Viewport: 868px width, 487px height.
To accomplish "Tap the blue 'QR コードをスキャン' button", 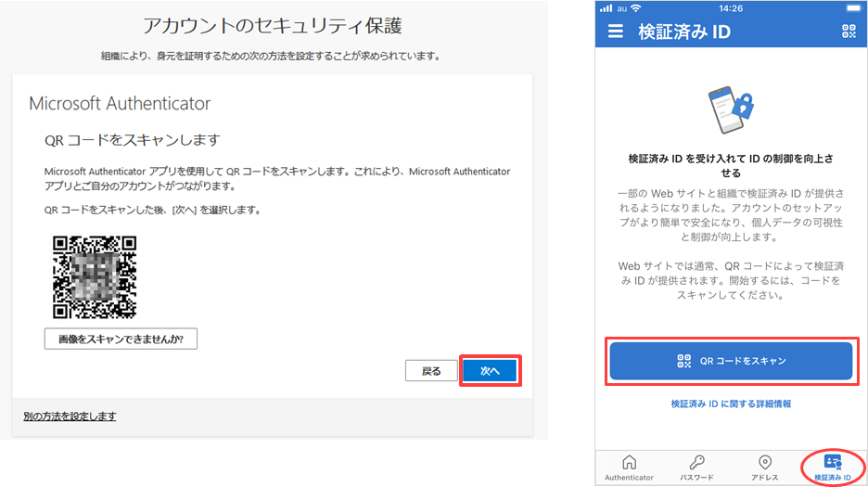I will coord(731,361).
